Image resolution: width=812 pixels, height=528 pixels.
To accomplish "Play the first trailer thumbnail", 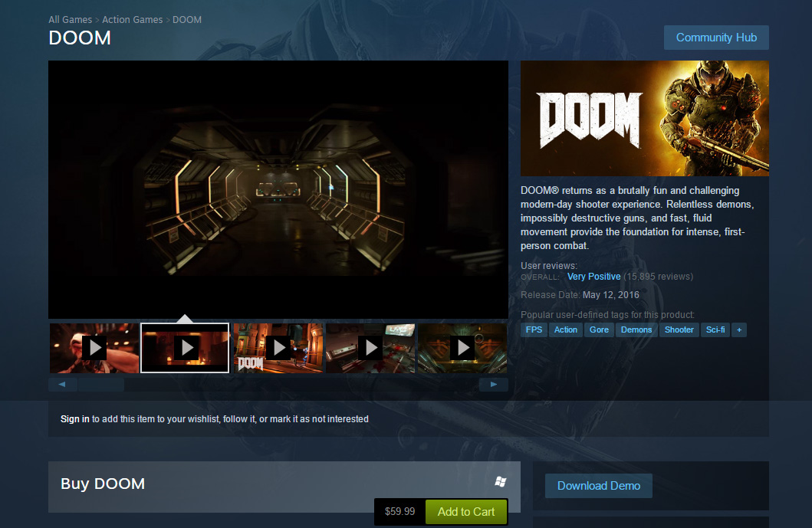I will click(94, 348).
